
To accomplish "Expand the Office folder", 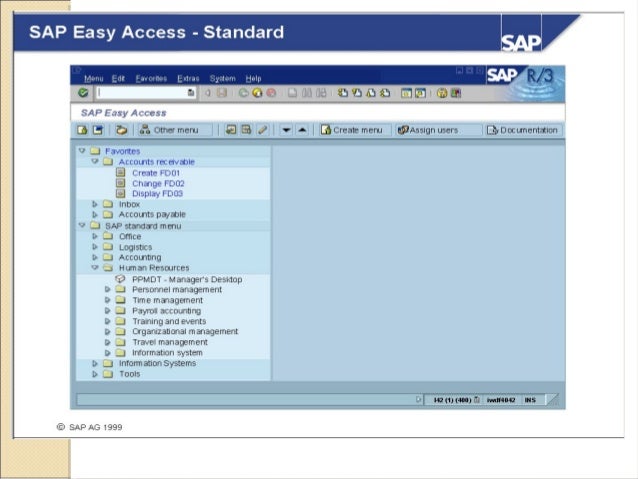I will (95, 236).
